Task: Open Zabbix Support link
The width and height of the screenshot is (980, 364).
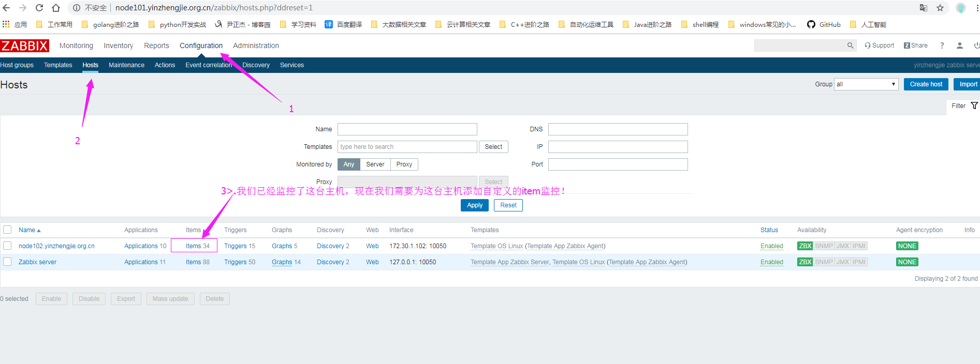Action: 879,45
